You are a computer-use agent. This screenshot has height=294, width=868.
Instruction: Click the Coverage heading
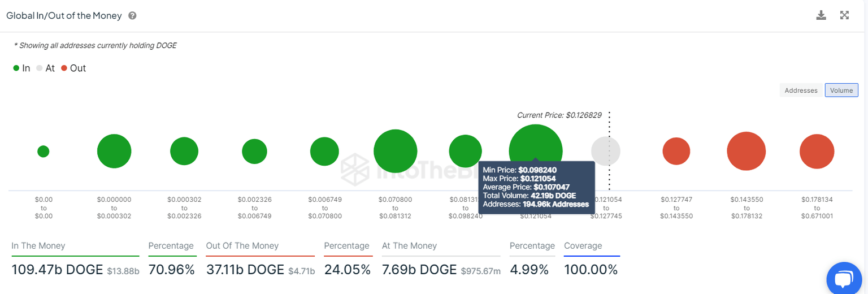(583, 246)
